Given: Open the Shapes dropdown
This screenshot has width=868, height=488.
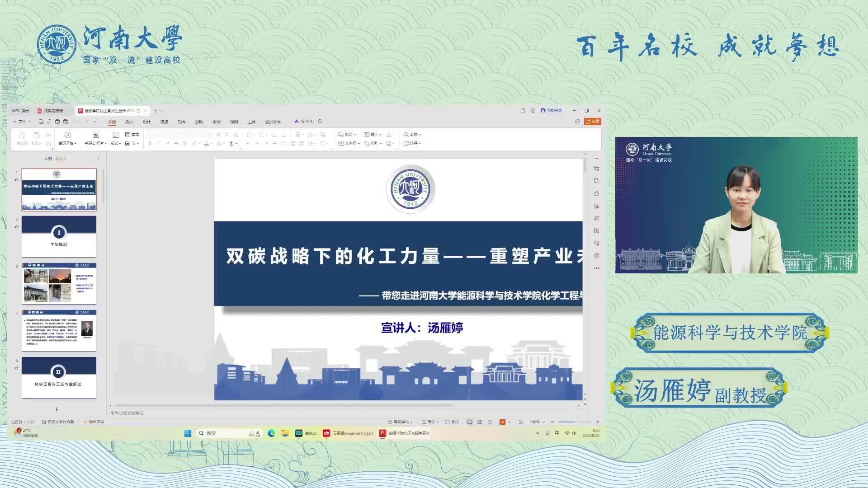Looking at the screenshot, I should 347,134.
